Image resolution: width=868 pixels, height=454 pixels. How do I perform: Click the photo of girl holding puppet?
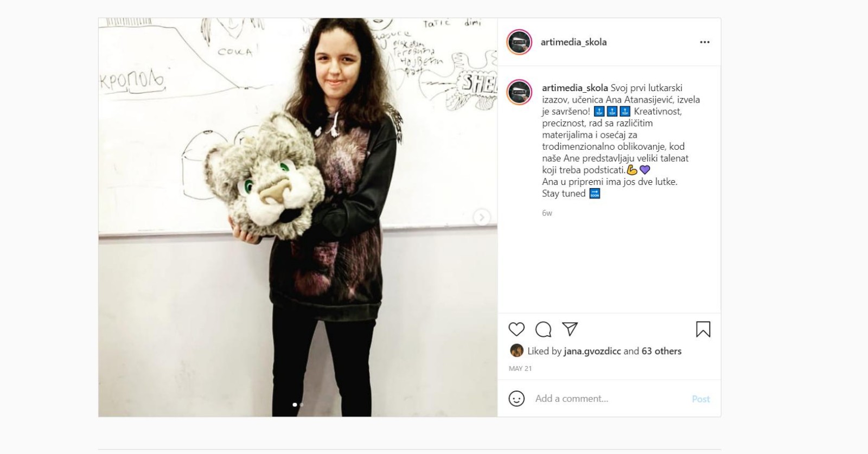(x=298, y=218)
